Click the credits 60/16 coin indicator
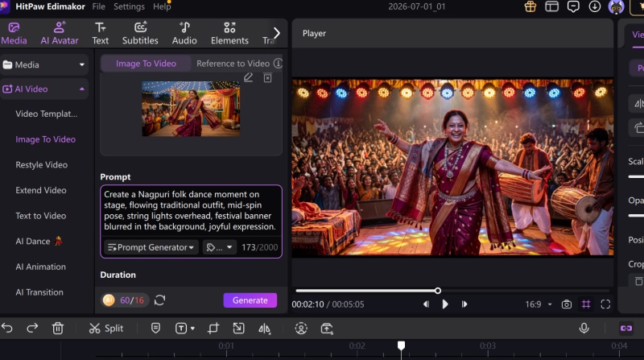 (x=124, y=300)
